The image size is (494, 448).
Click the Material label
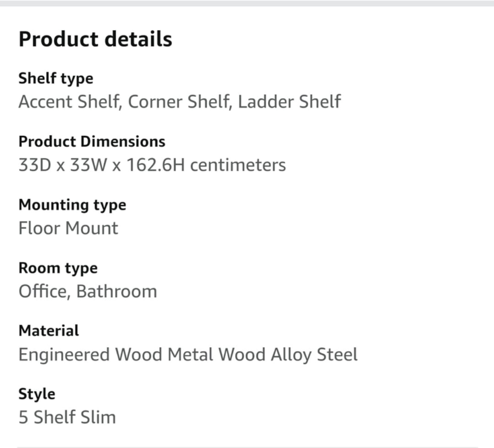click(49, 331)
